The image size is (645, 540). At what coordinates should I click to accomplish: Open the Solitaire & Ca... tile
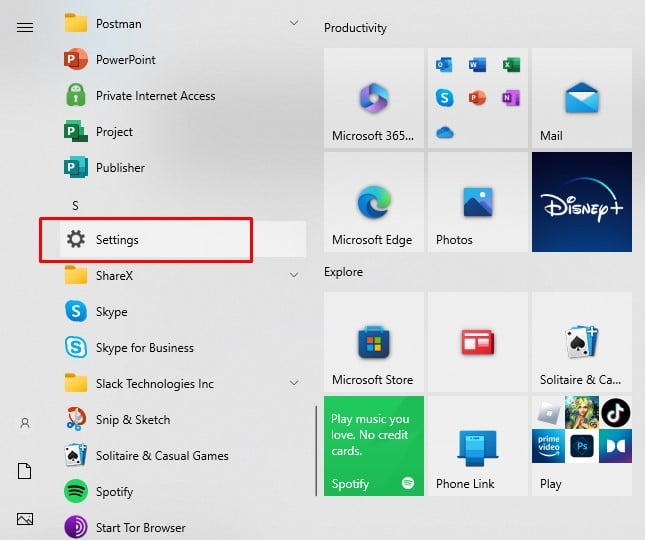582,342
